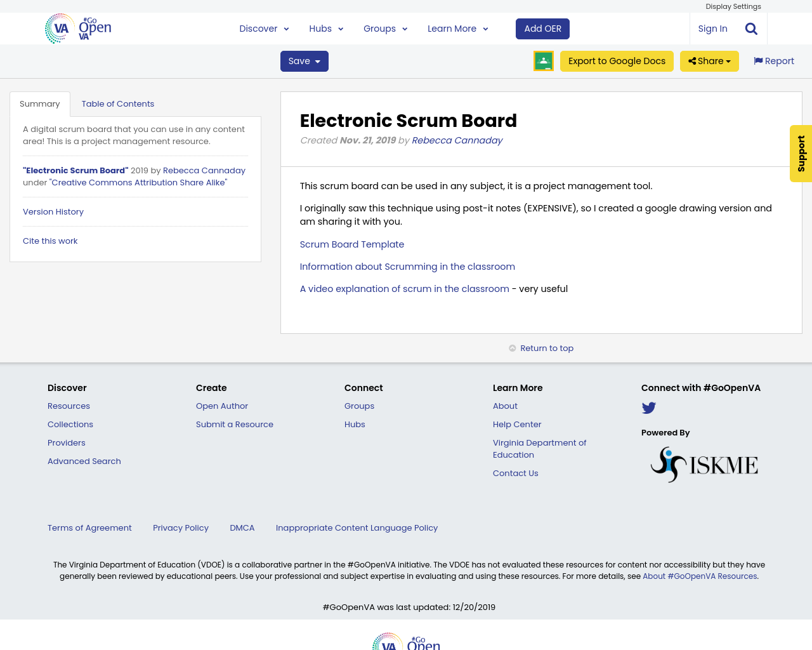The width and height of the screenshot is (812, 650).
Task: Expand the Discover navigation dropdown
Action: tap(264, 28)
